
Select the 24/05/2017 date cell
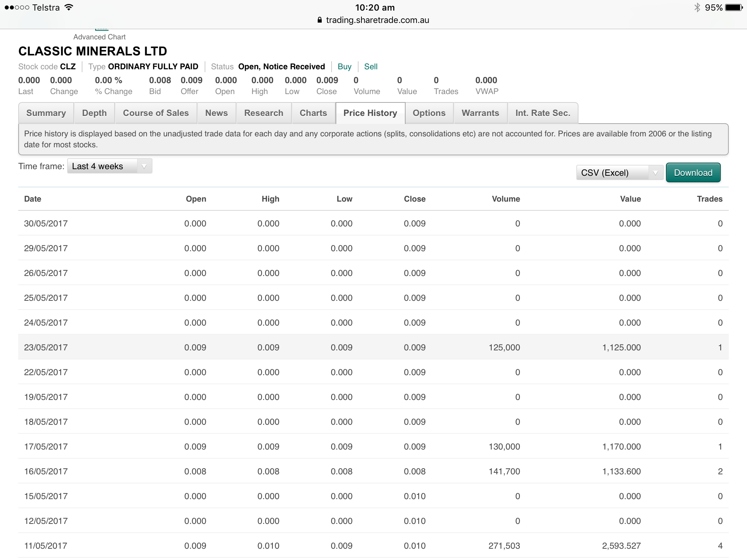click(x=46, y=323)
